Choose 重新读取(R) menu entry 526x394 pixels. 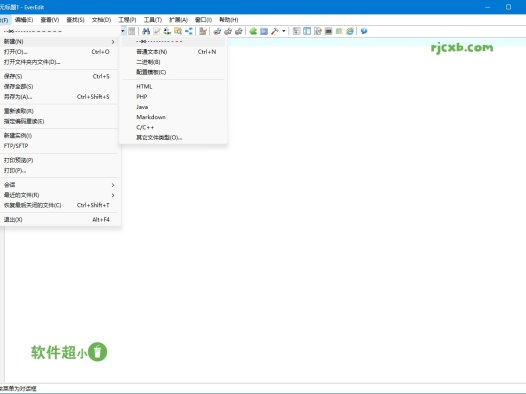(x=60, y=111)
